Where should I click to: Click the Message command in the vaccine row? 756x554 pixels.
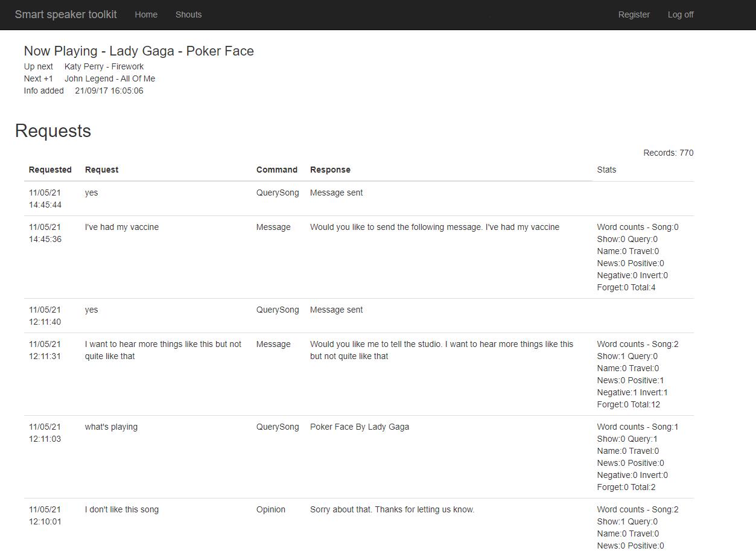click(273, 227)
